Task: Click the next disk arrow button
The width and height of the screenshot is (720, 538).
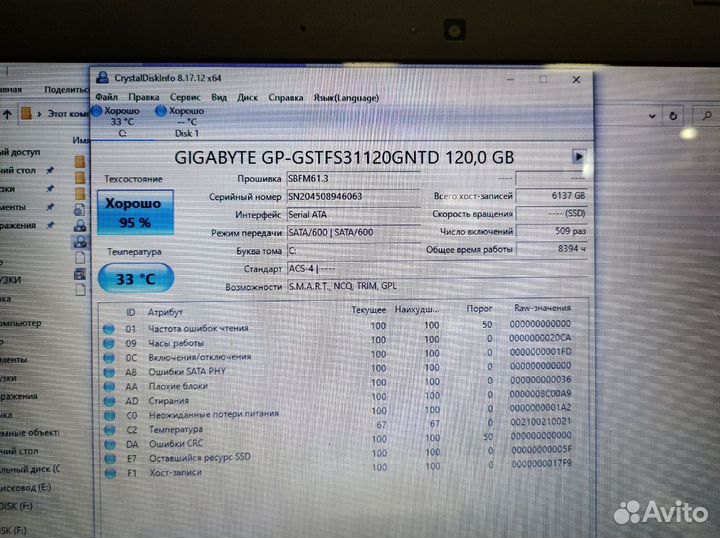Action: [x=578, y=156]
